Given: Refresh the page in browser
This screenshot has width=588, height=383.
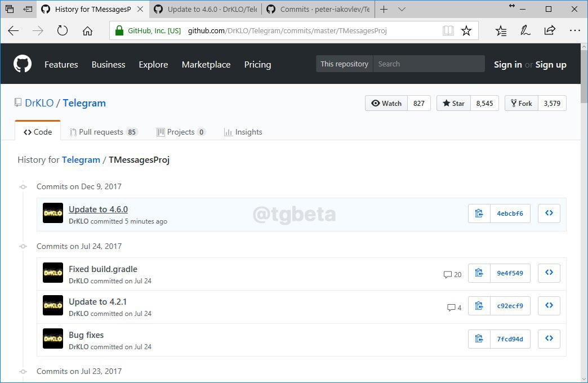Looking at the screenshot, I should pos(63,31).
